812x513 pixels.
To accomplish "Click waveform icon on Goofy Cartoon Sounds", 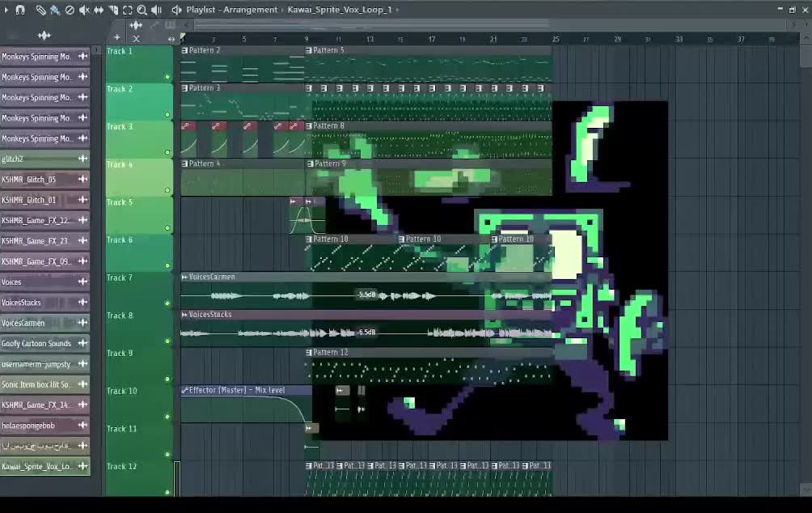I will click(82, 343).
